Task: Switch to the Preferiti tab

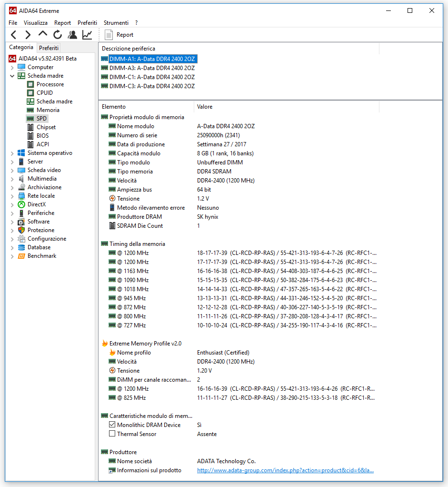Action: (49, 48)
